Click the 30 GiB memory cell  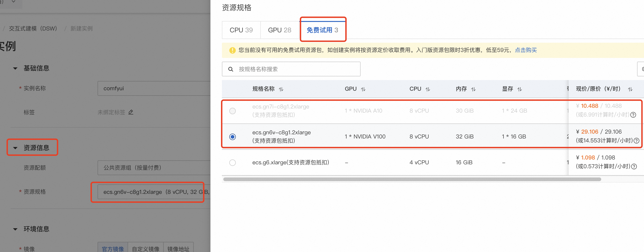[464, 111]
